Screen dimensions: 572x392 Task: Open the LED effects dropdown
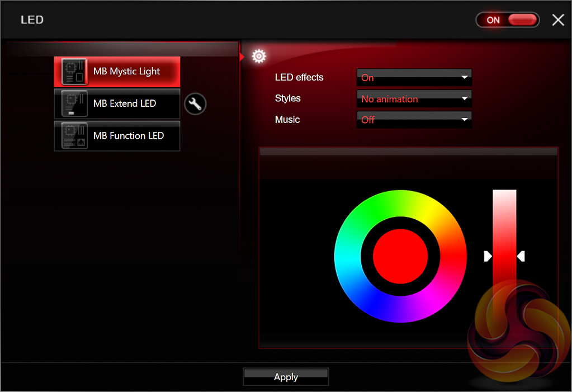coord(414,77)
